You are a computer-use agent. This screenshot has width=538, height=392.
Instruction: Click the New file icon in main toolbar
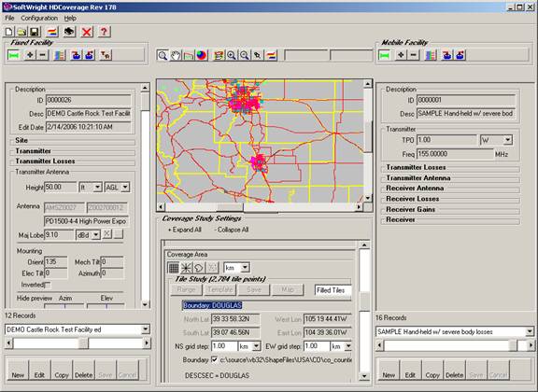point(9,32)
